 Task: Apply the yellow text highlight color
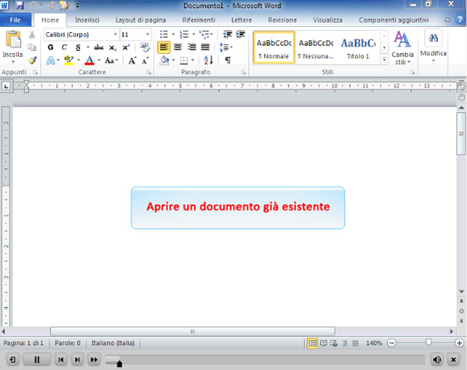[x=69, y=60]
